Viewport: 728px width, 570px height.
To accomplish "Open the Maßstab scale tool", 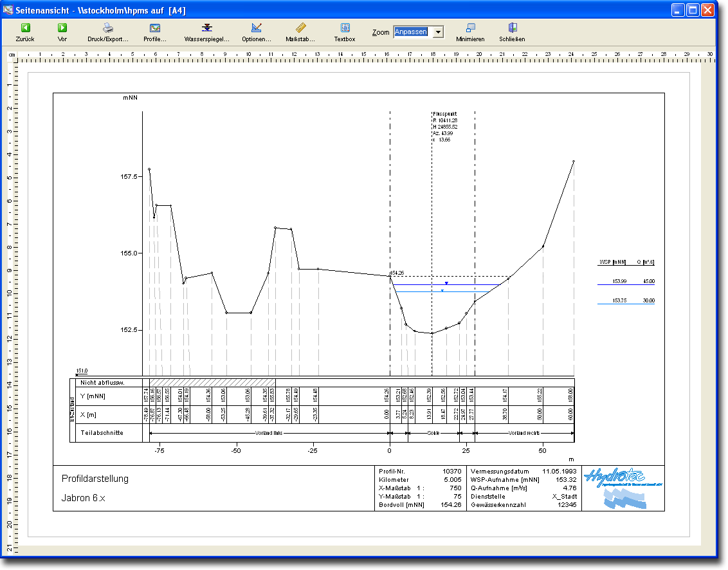I will point(300,33).
